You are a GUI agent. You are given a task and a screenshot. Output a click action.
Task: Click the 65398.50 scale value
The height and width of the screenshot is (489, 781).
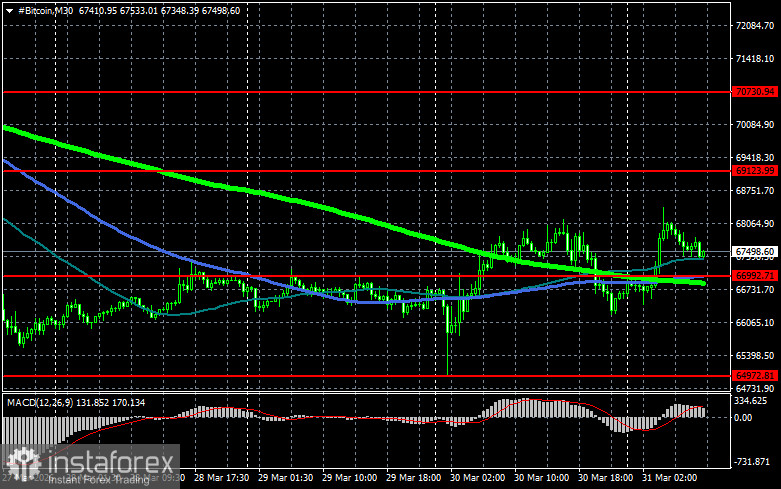point(755,356)
